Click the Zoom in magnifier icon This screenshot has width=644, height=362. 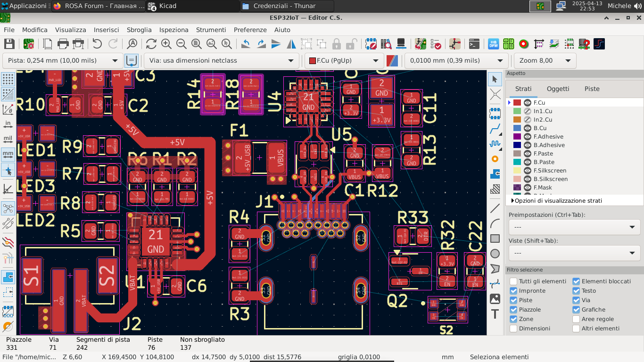166,44
